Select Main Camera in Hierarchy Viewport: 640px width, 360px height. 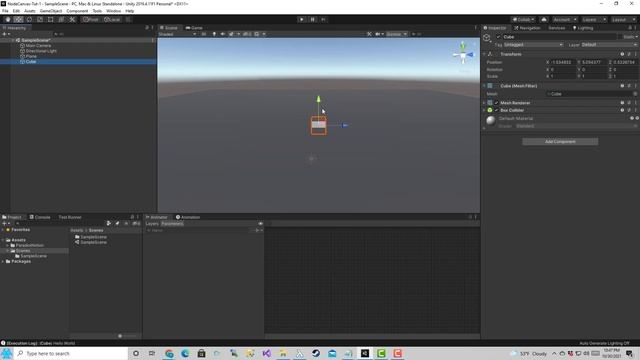38,46
